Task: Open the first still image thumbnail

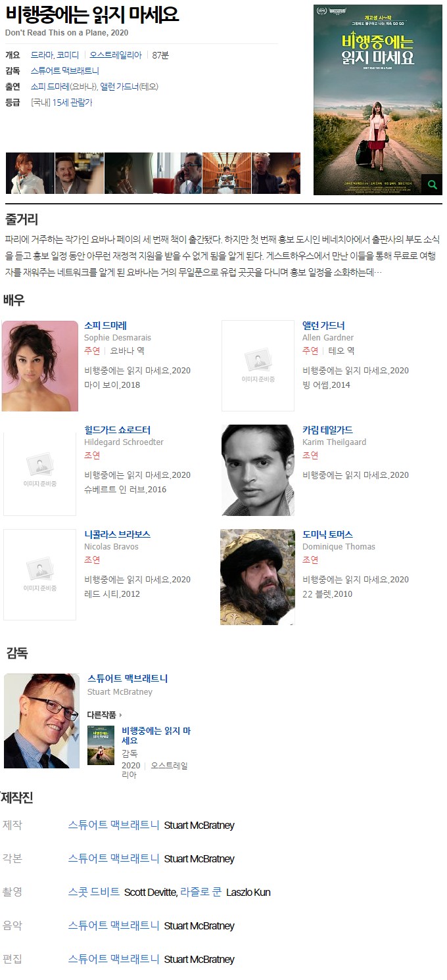Action: pyautogui.click(x=30, y=174)
